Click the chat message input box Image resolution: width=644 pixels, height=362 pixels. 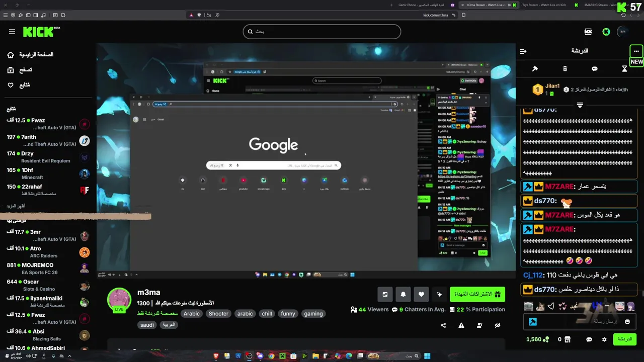[x=579, y=322]
